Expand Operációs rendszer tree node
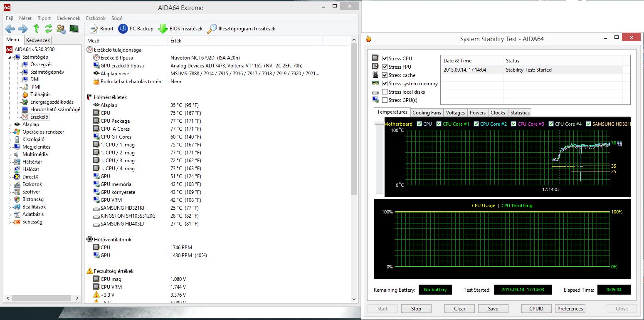Screen dimensions: 644x320 pos(10,132)
